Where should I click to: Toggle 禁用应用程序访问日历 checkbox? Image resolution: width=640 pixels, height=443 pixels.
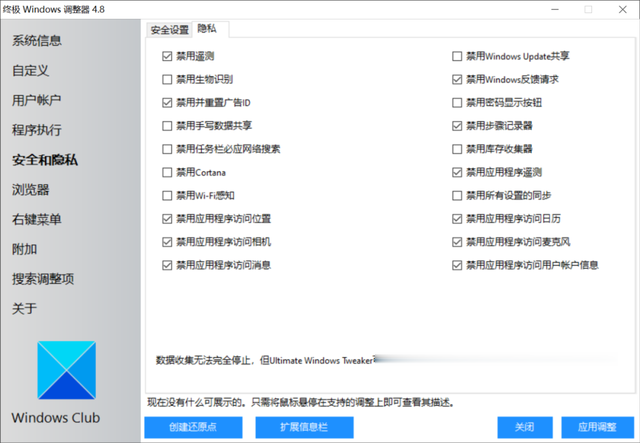(457, 219)
